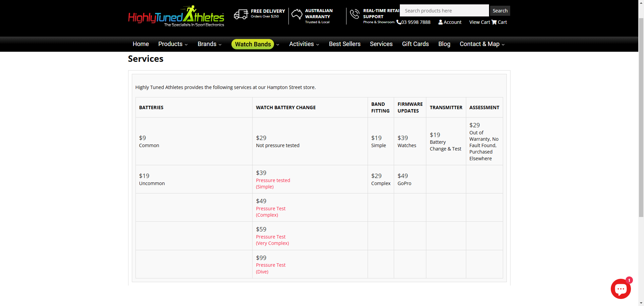Navigate to the Home menu item
Viewport: 644px width, 306px height.
[141, 44]
